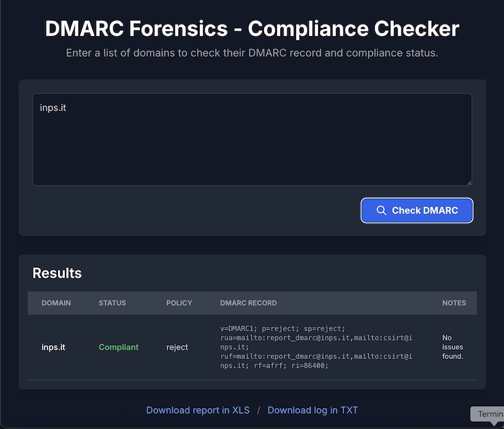This screenshot has width=504, height=429.
Task: Click the STATUS column header
Action: click(x=112, y=303)
